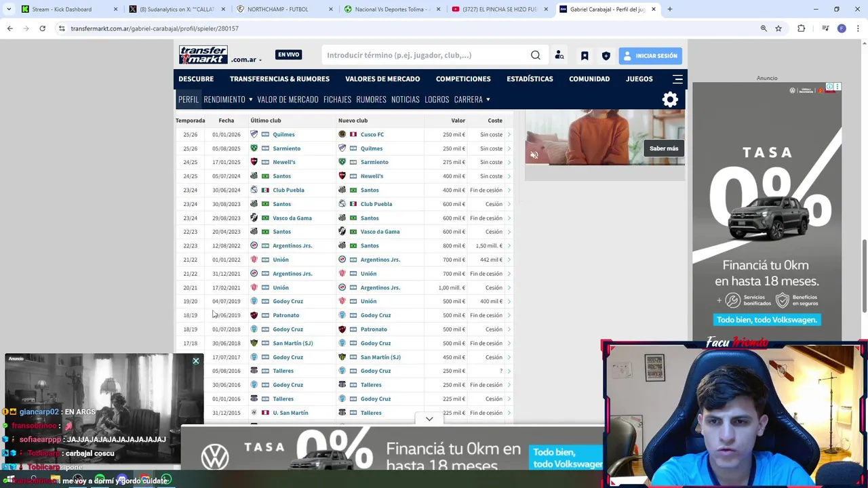Click the INICIAR SESIÓN button
868x488 pixels.
650,56
